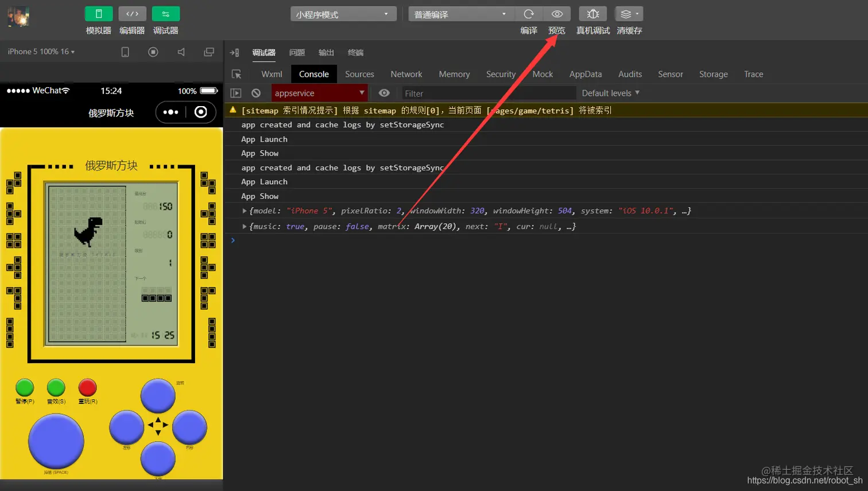Open the Default levels dropdown
Image resolution: width=868 pixels, height=491 pixels.
(x=610, y=93)
